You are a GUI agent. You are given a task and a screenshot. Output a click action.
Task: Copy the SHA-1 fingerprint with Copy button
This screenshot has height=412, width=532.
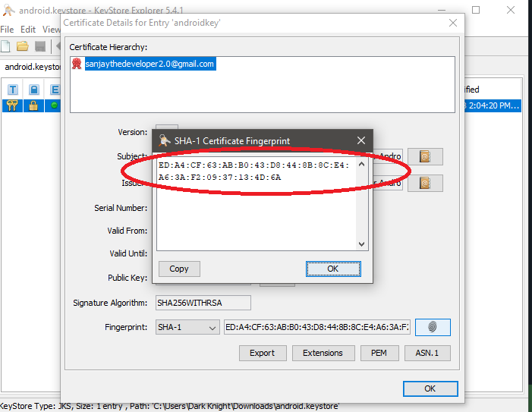(x=179, y=269)
